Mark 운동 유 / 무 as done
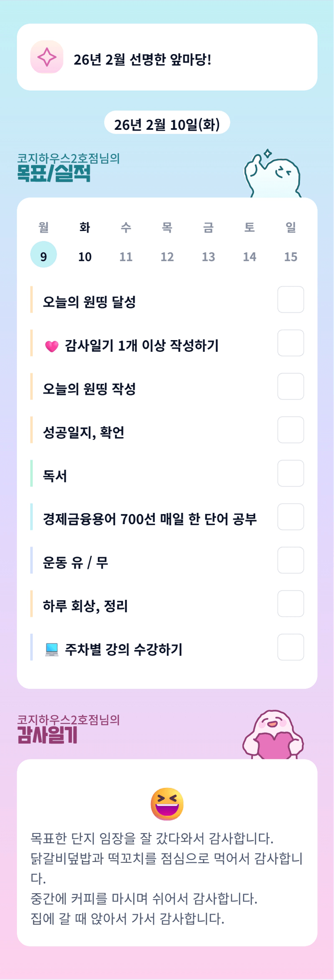334x980 pixels. pos(290,560)
